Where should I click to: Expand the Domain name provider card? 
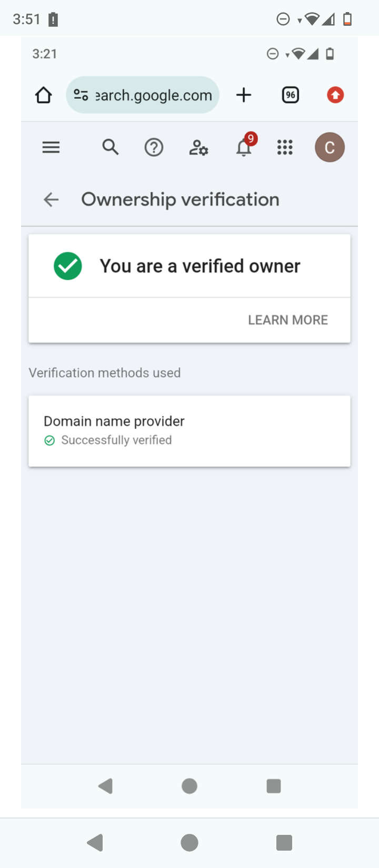[189, 431]
